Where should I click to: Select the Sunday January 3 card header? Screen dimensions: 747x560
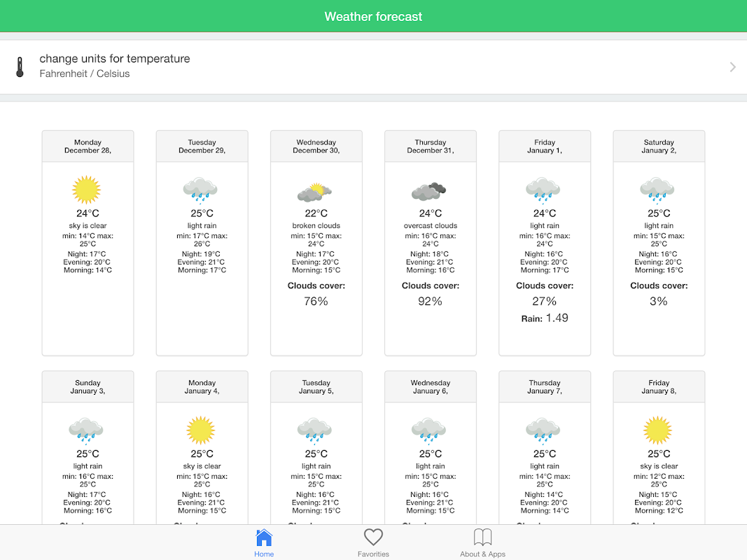click(x=88, y=386)
